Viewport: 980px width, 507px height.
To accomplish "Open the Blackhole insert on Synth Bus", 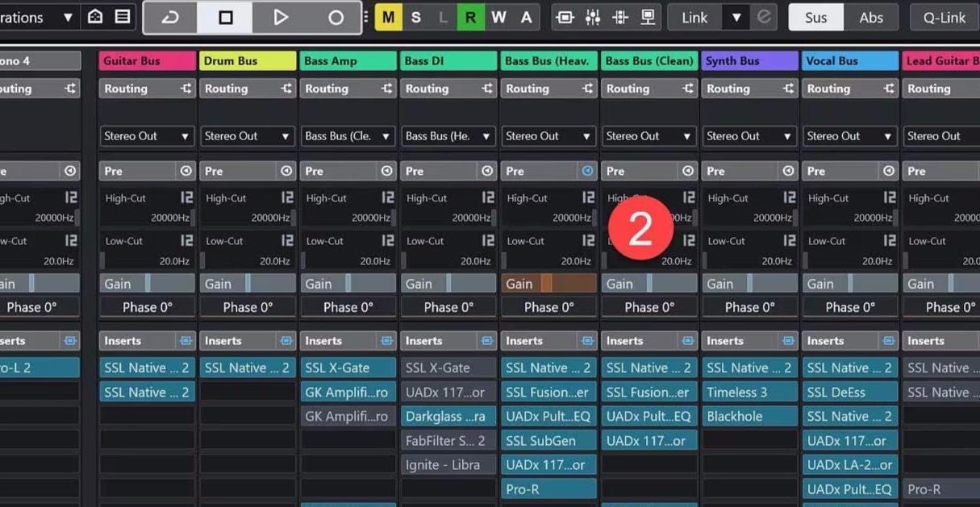I will click(749, 417).
